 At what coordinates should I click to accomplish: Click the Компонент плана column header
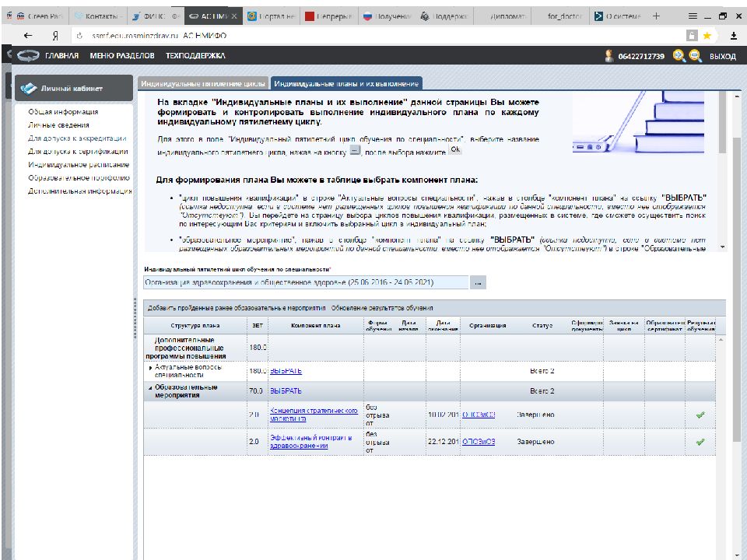pyautogui.click(x=315, y=326)
